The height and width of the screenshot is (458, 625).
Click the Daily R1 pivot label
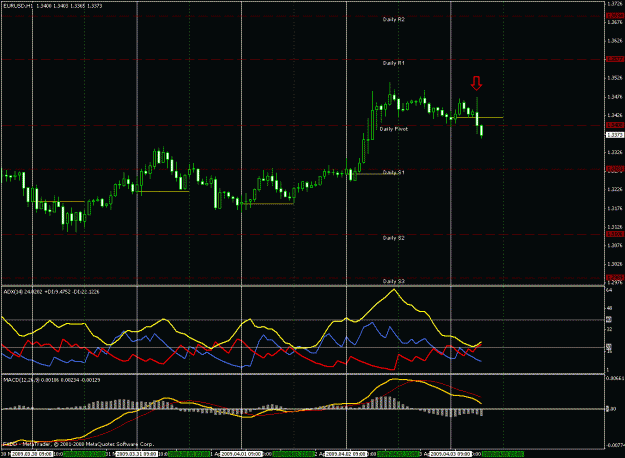point(393,63)
